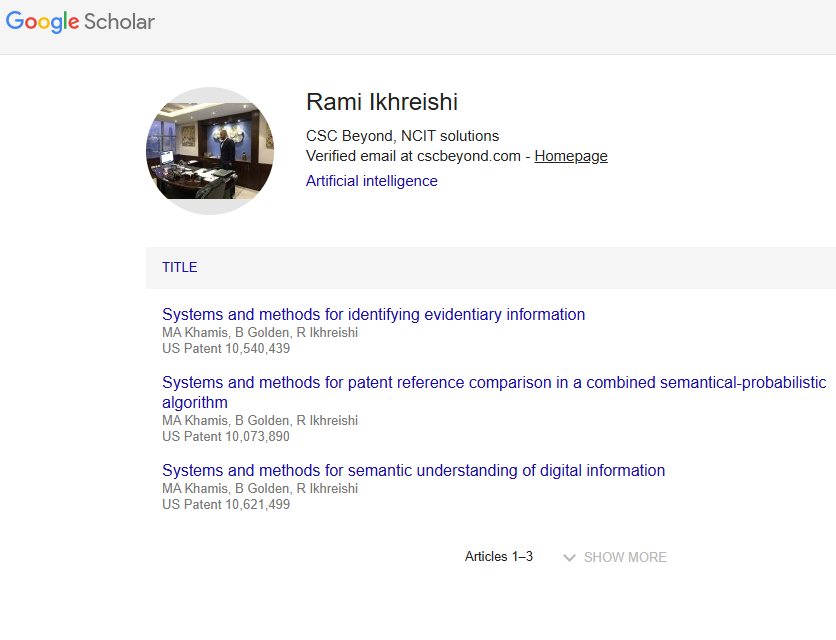Click the authors line under the evidentiary information article
Screen dimensions: 836x640
(260, 333)
